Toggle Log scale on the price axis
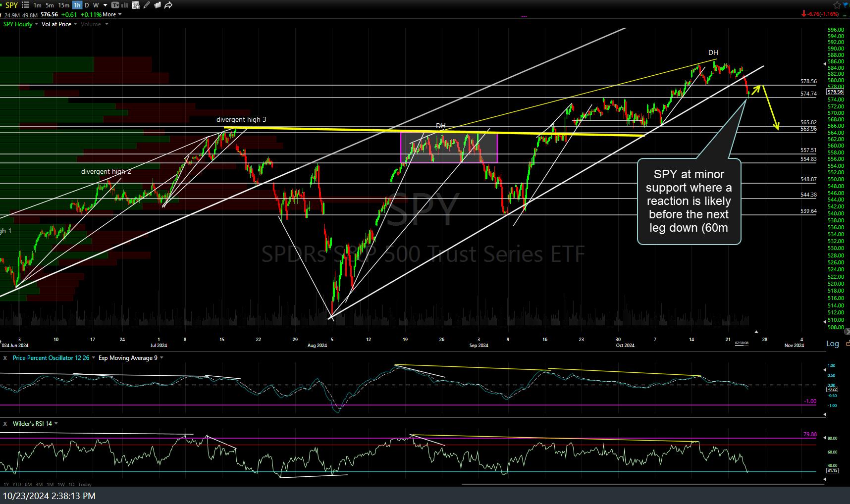The image size is (850, 504). point(832,344)
